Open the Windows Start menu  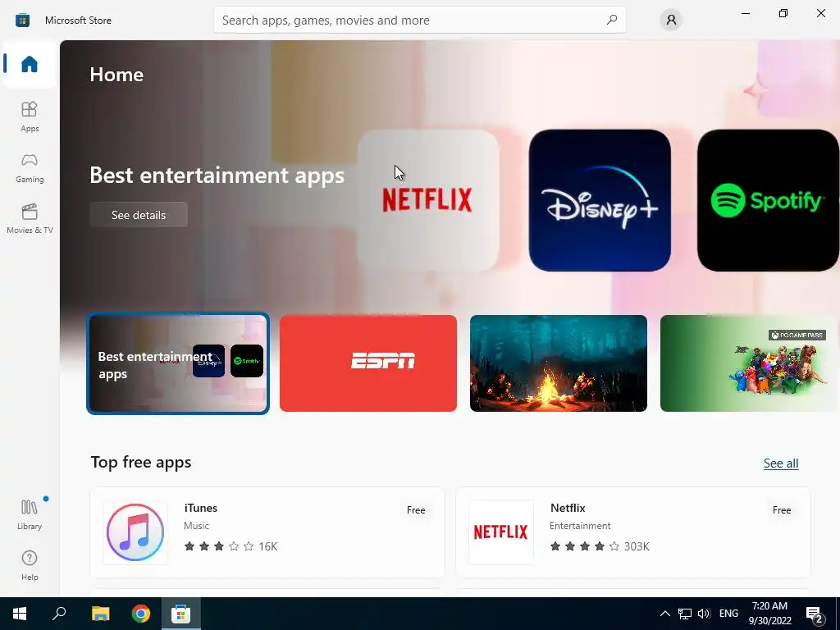(x=20, y=614)
